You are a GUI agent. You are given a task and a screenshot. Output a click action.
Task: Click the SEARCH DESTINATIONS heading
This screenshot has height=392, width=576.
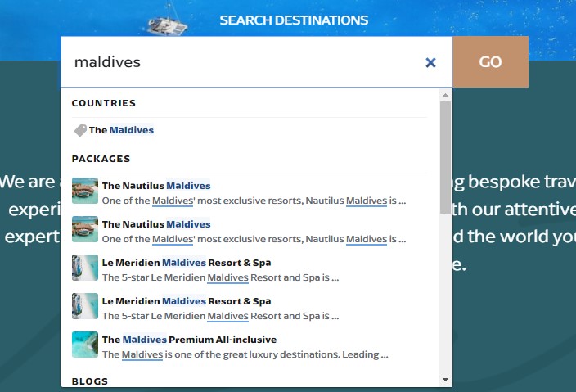[294, 20]
